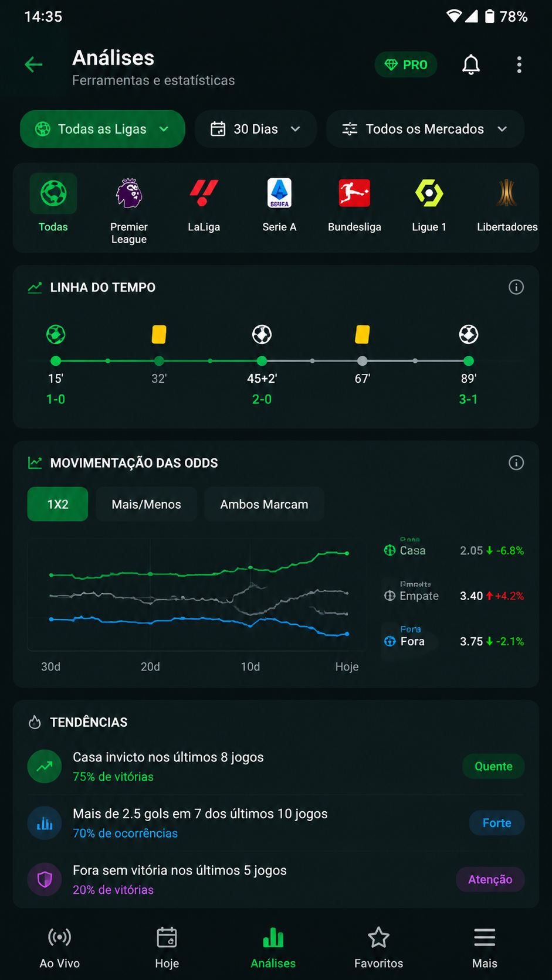Tap the 15' goal ball icon
Screen dimensions: 552x980
[56, 335]
